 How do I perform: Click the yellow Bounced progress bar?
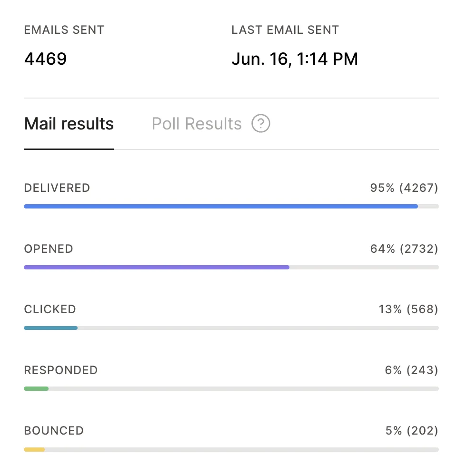[x=231, y=449]
